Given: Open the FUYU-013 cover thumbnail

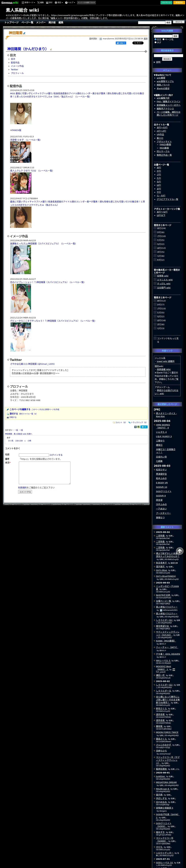Looking at the screenshot, I should [21, 152].
